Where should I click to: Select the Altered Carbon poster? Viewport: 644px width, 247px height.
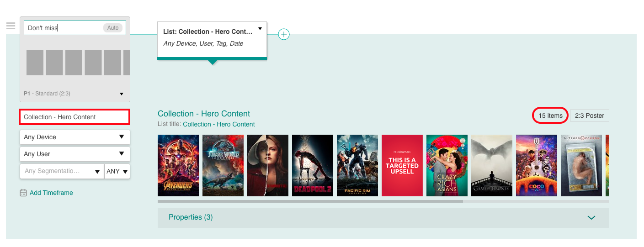581,165
